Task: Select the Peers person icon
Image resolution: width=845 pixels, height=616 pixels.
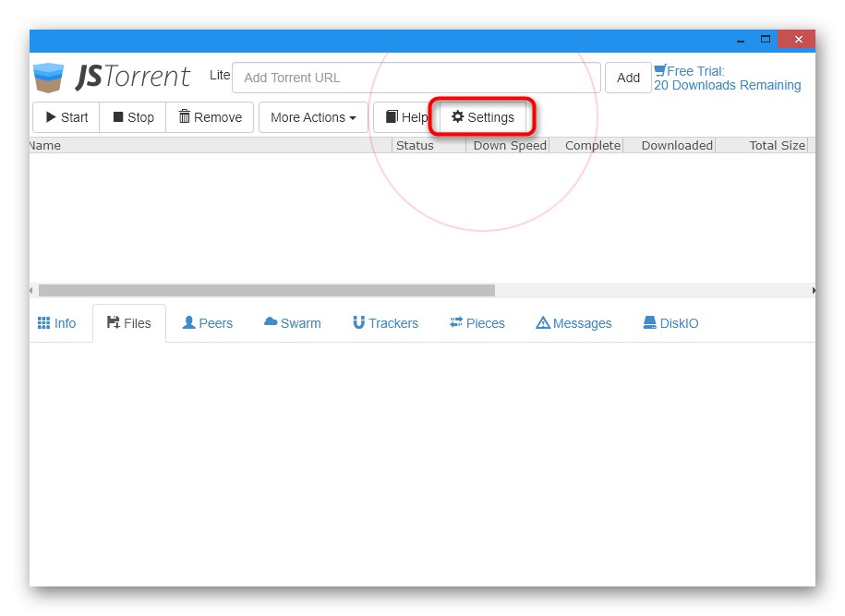Action: click(188, 322)
